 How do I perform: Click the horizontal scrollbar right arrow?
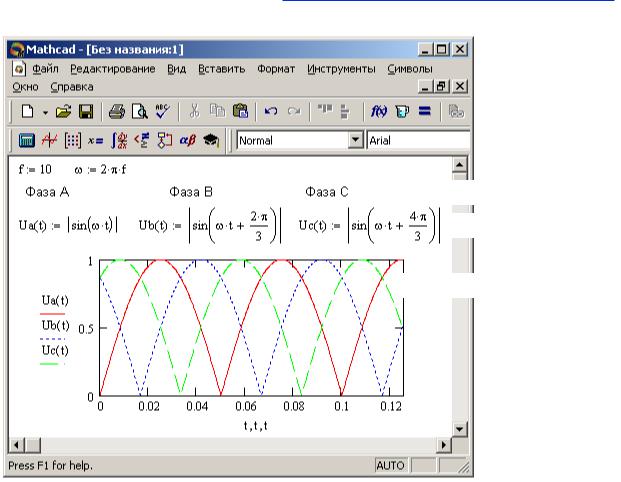click(444, 445)
